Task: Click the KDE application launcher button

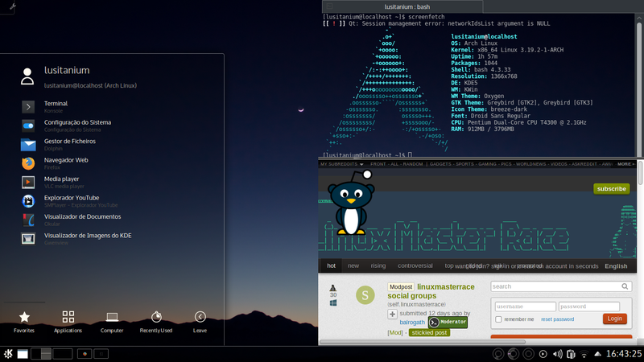Action: tap(8, 354)
